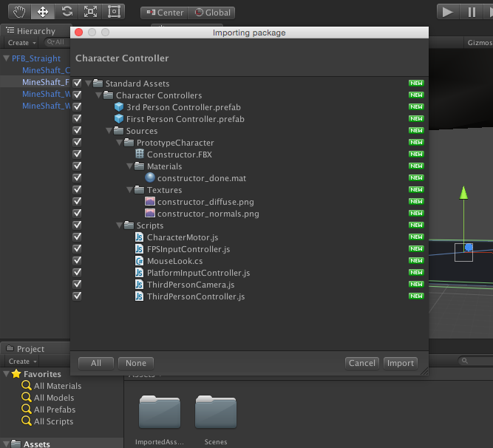Collapse the Sources folder
The width and height of the screenshot is (493, 448).
pyautogui.click(x=109, y=131)
